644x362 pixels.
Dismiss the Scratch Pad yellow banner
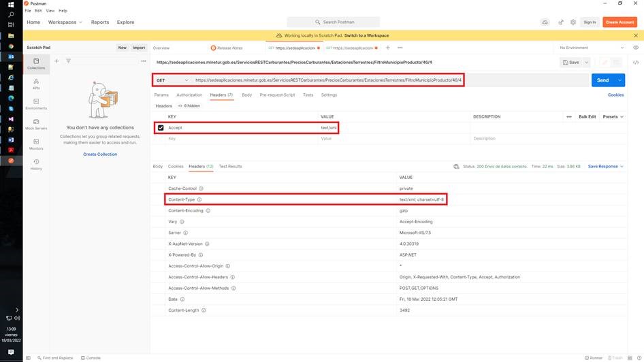coord(636,35)
